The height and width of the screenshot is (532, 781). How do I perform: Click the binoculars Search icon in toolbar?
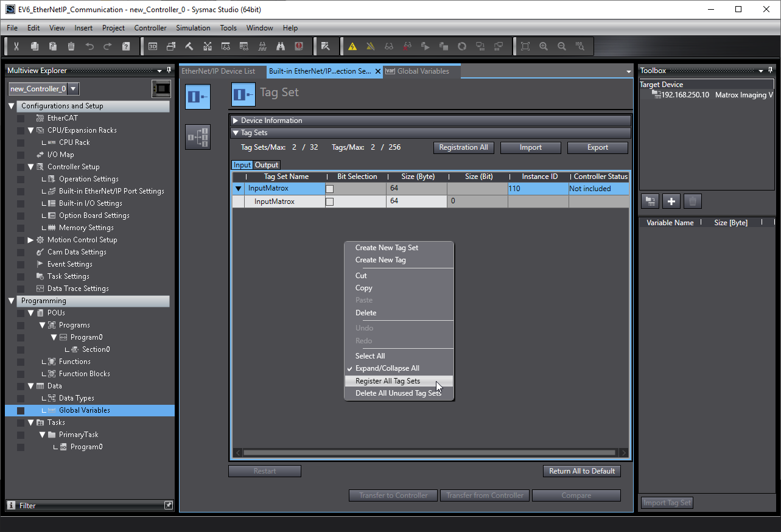(281, 46)
